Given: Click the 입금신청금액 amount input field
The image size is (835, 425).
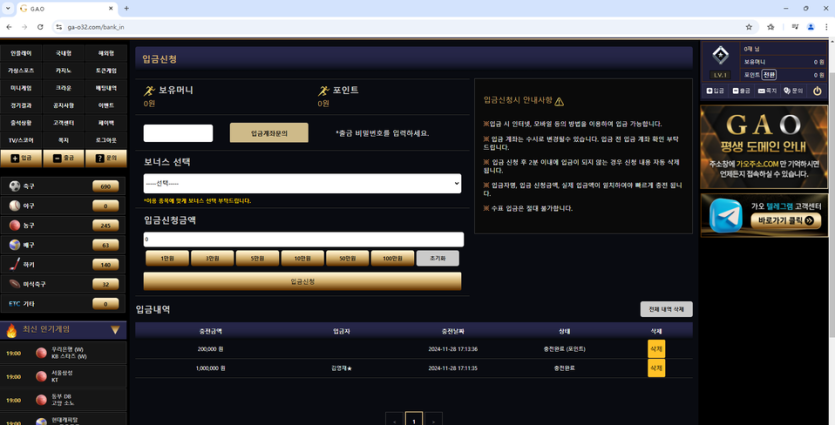Looking at the screenshot, I should pos(304,239).
